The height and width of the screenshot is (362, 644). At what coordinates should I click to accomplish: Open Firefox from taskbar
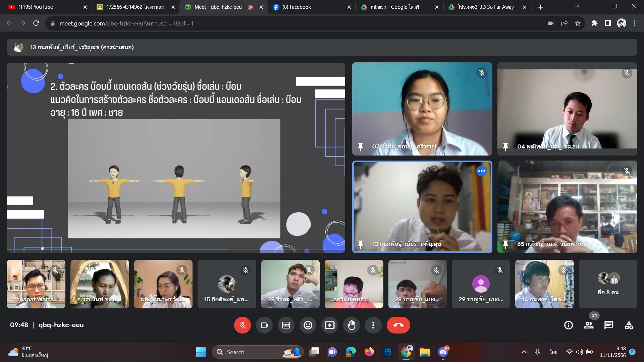pyautogui.click(x=369, y=352)
